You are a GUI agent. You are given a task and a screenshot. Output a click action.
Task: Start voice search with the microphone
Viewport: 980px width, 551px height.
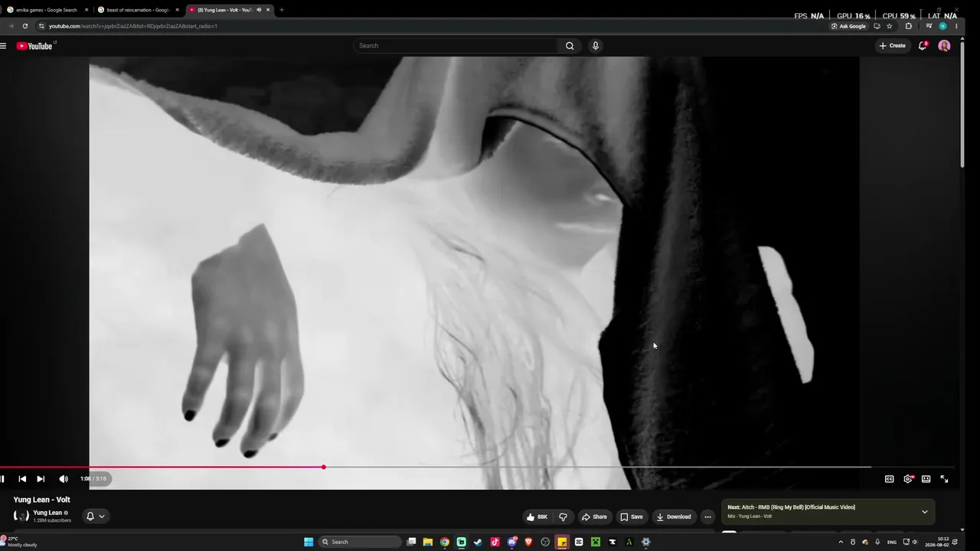[595, 46]
